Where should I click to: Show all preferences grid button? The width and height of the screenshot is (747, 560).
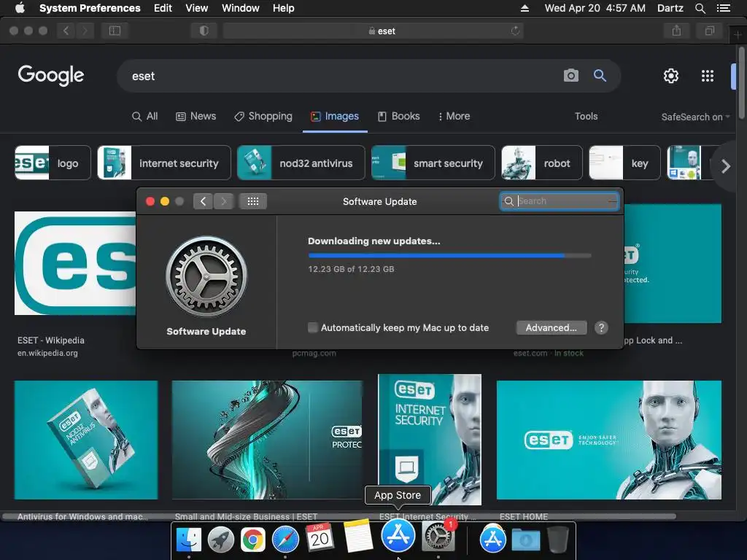253,201
